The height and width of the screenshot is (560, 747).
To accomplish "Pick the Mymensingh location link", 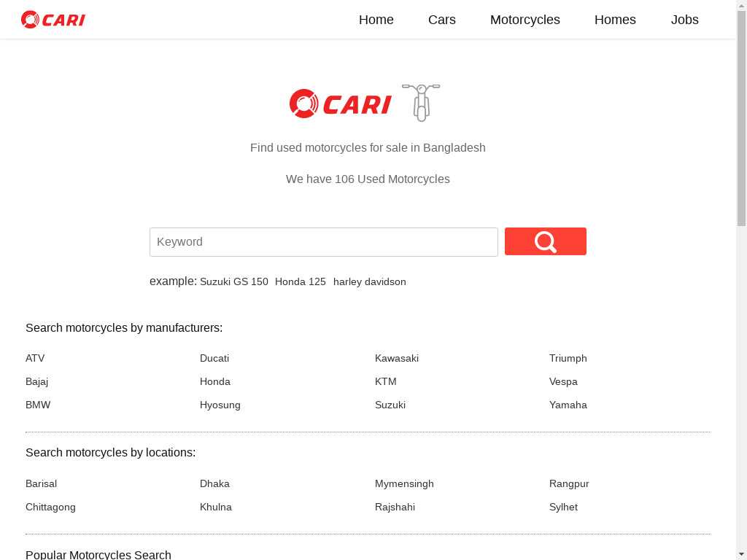I will pyautogui.click(x=404, y=483).
